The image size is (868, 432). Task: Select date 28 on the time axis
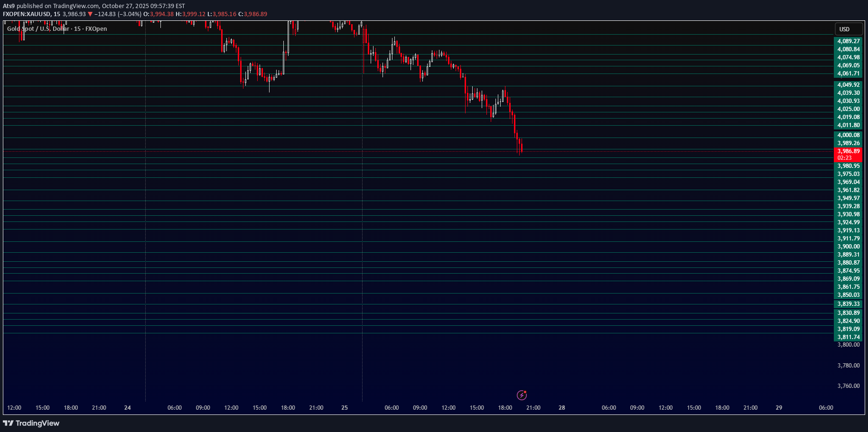tap(561, 408)
